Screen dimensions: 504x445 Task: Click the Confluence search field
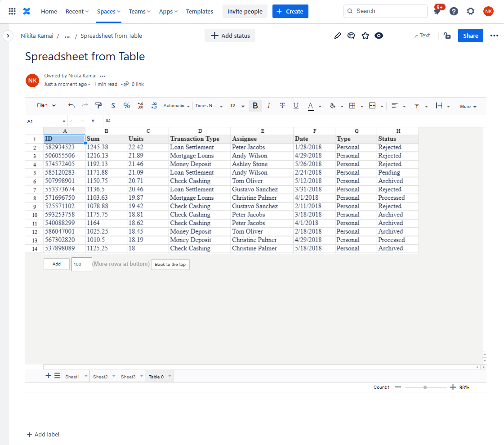pos(385,11)
